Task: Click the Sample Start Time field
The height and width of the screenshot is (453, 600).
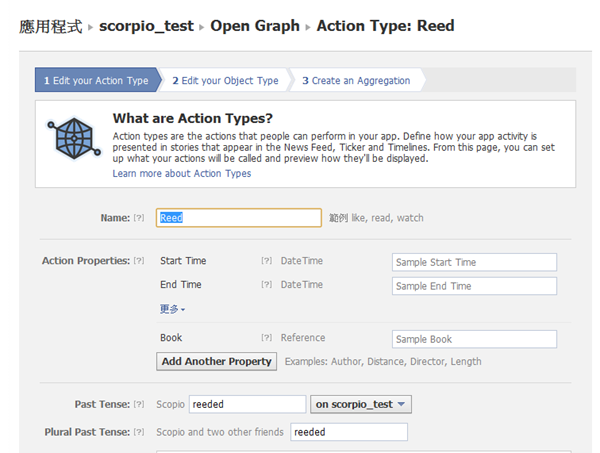Action: (473, 262)
